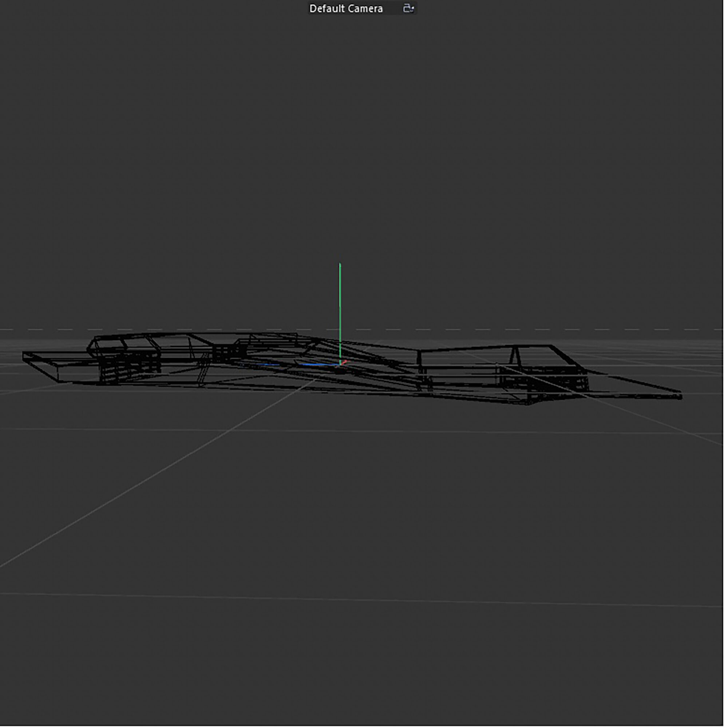
Task: Click the Default Camera label
Action: (x=346, y=9)
